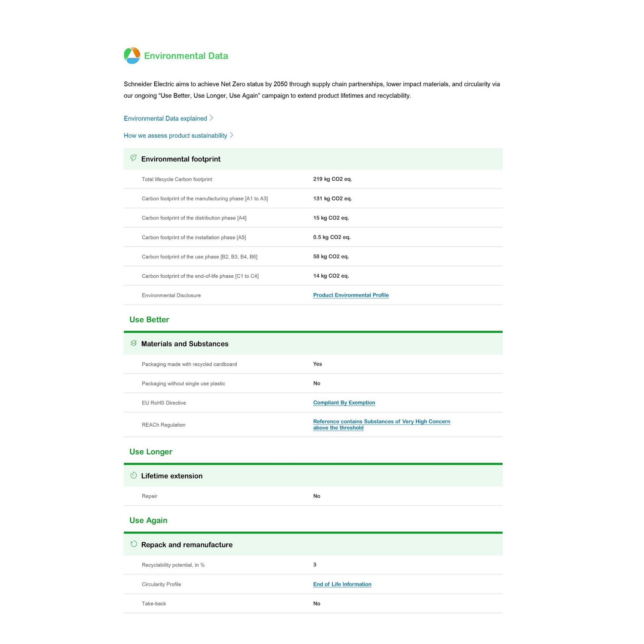Image resolution: width=644 pixels, height=644 pixels.
Task: Click the Environmental Data logo icon
Action: pos(132,55)
